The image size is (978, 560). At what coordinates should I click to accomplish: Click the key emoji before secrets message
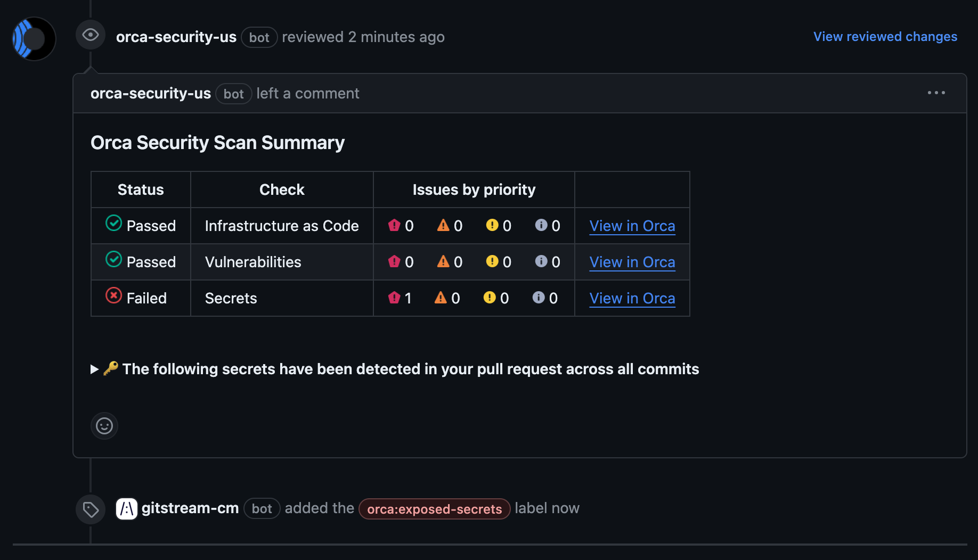tap(110, 368)
